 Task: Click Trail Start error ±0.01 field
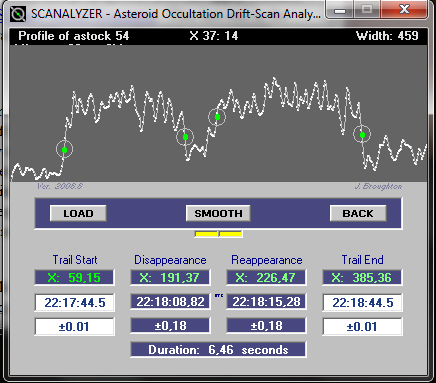coord(74,327)
